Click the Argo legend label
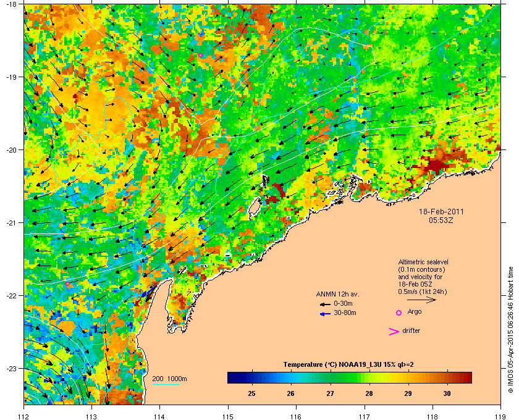 click(415, 312)
